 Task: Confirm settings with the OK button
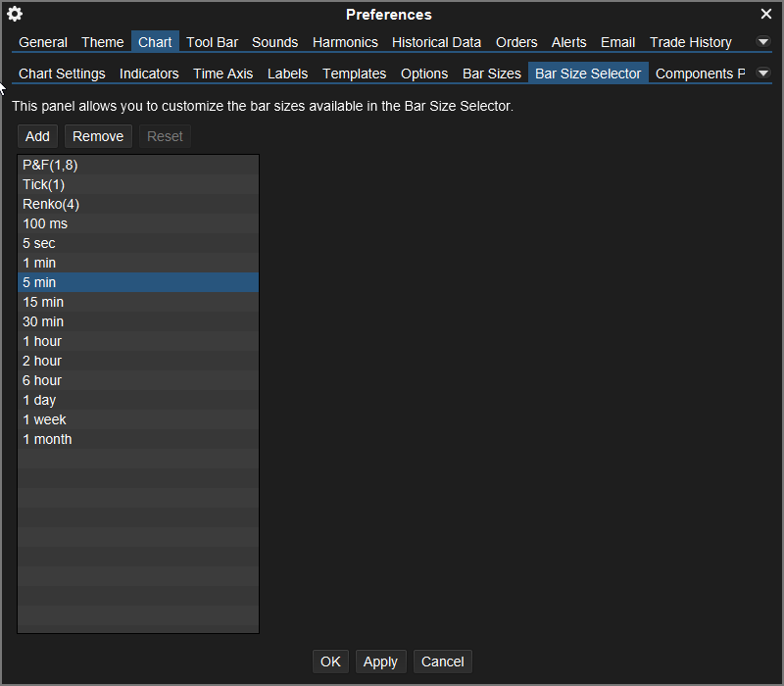click(330, 661)
